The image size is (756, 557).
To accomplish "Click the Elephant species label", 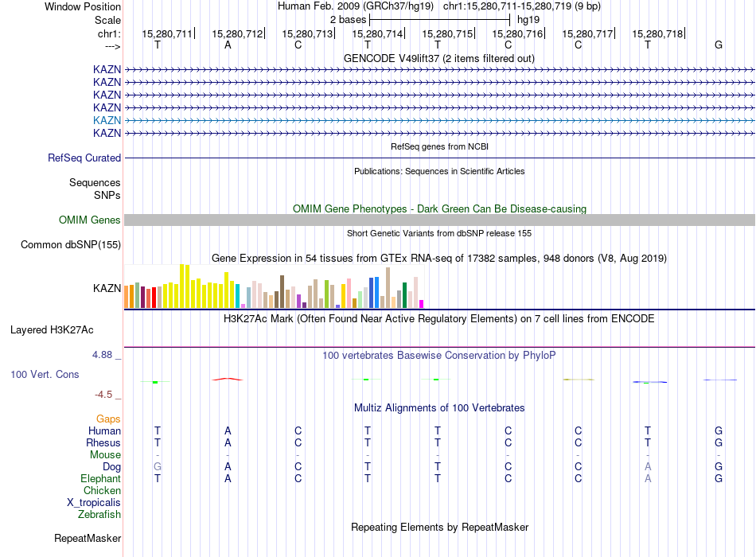I will [x=100, y=479].
